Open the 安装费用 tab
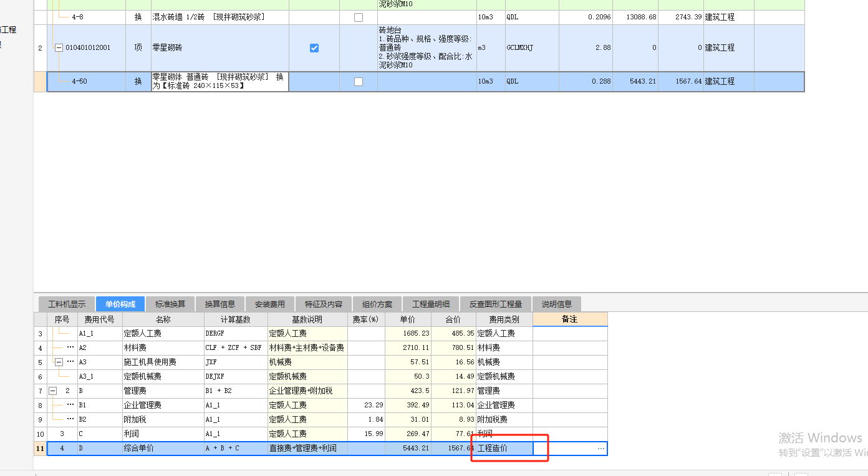The height and width of the screenshot is (476, 868). click(270, 304)
